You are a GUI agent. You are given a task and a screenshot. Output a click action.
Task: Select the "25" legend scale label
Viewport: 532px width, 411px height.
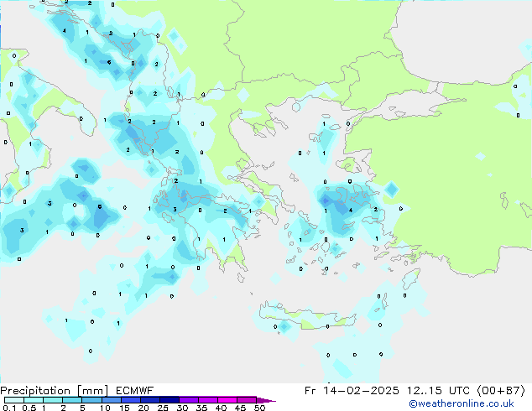tap(163, 408)
